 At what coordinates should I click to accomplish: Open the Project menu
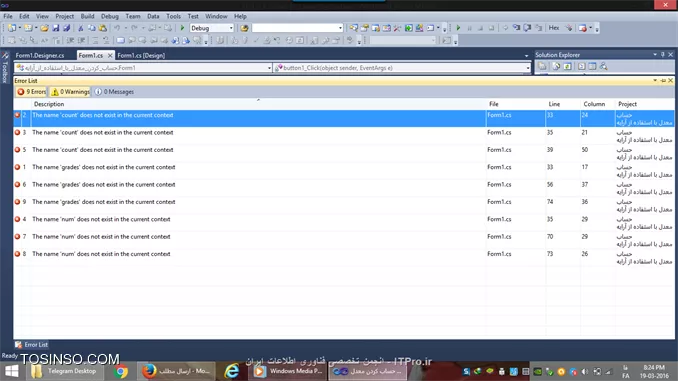[x=64, y=16]
